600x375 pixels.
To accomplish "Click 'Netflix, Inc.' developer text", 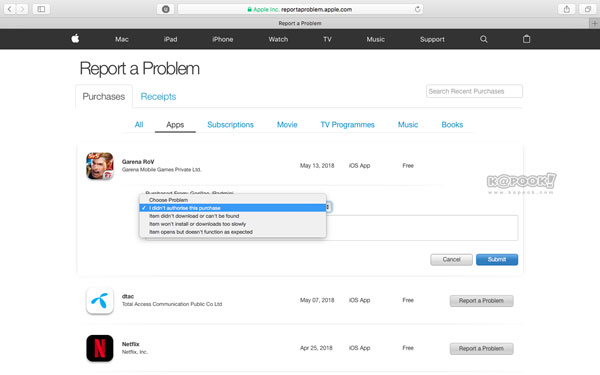I will 135,352.
